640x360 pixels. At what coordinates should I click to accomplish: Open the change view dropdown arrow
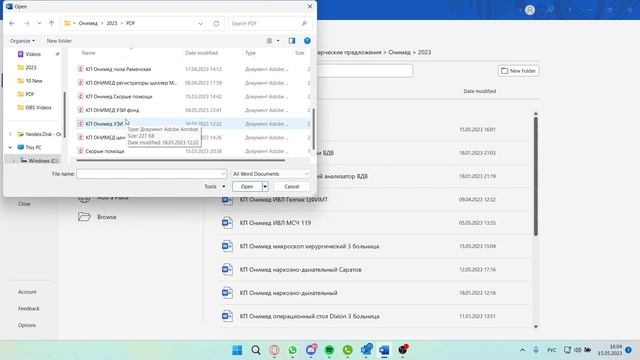[278, 41]
